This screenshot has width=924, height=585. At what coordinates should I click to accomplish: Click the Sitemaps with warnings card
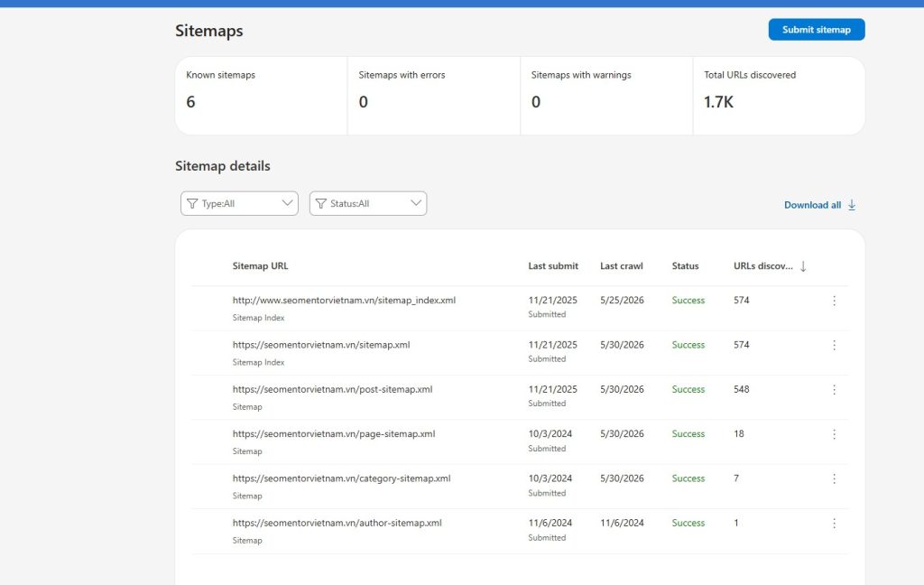tap(606, 96)
